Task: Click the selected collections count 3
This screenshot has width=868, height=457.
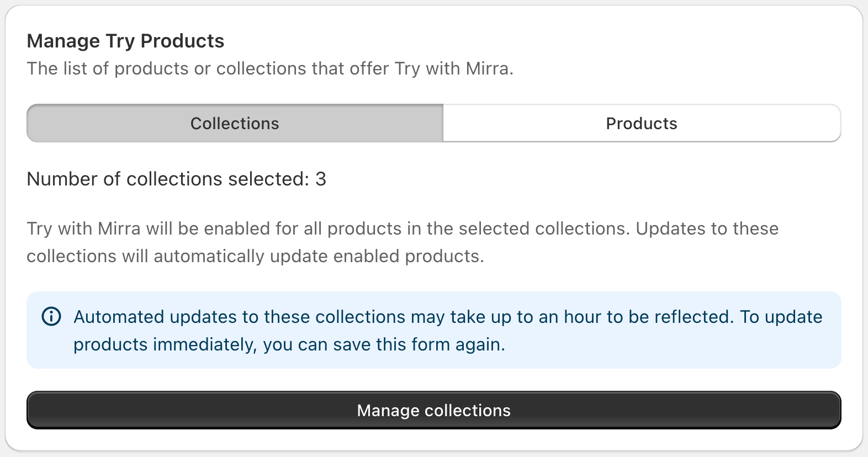Action: (x=321, y=179)
